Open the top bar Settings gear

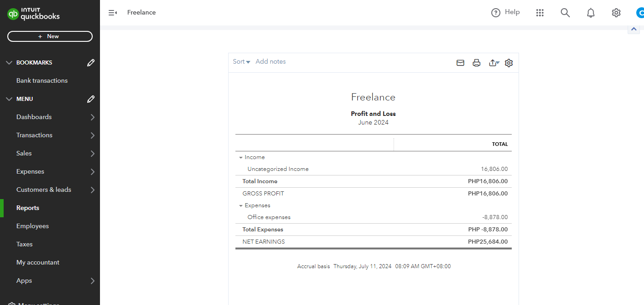click(x=616, y=13)
